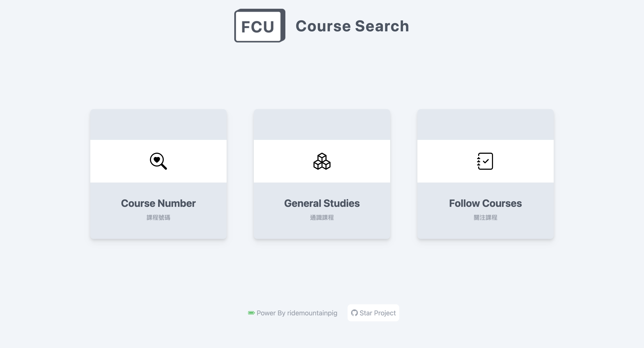This screenshot has width=644, height=348.
Task: Open Follow Courses to view tracked classes
Action: click(x=485, y=174)
